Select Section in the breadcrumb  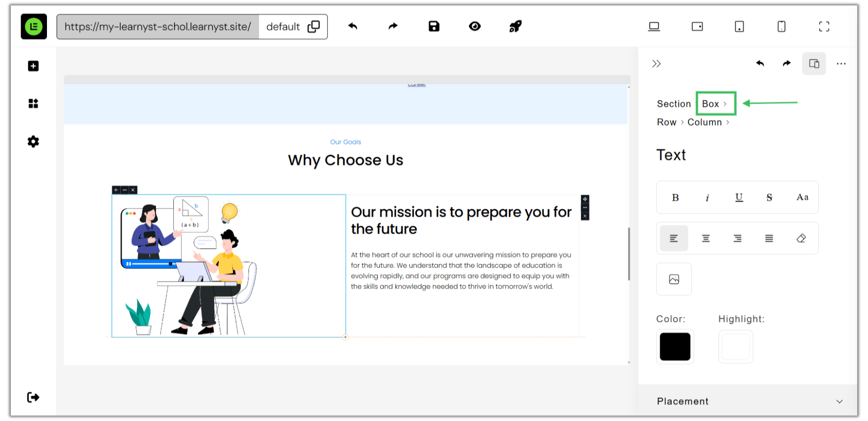[674, 104]
